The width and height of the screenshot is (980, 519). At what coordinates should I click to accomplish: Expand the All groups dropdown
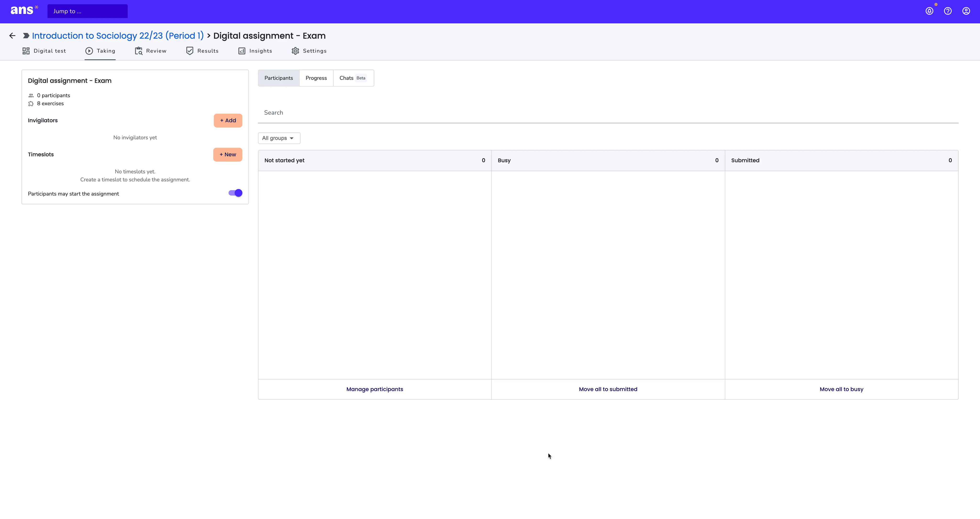coord(279,138)
